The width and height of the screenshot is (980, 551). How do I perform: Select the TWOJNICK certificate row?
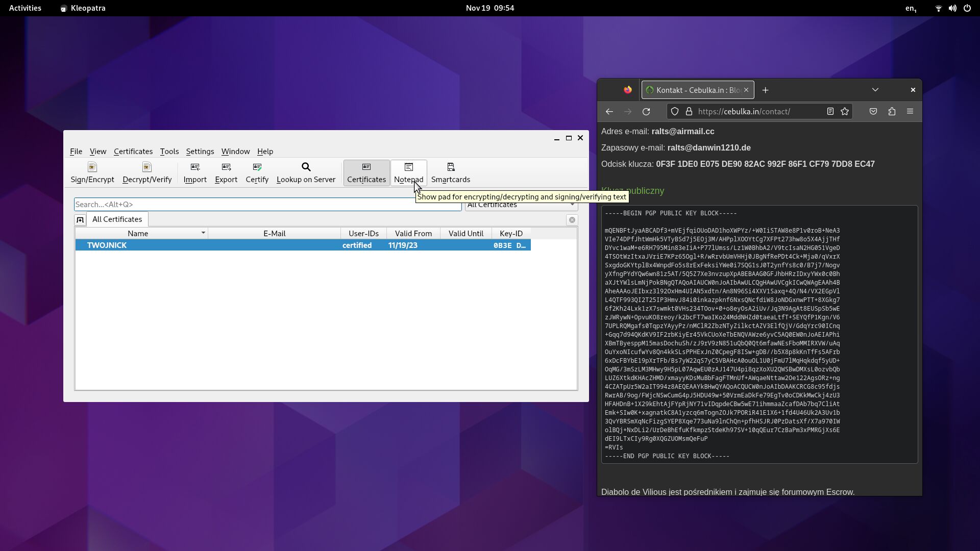(204, 245)
